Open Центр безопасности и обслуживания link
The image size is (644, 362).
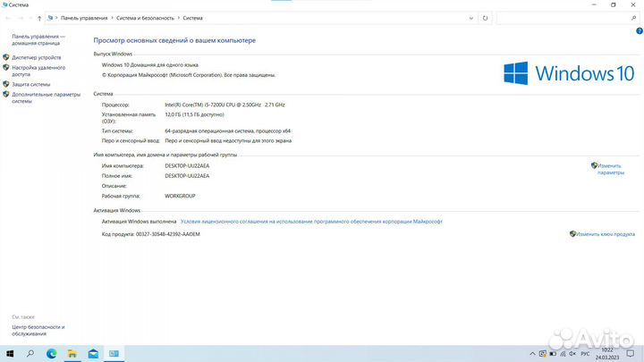pos(38,331)
